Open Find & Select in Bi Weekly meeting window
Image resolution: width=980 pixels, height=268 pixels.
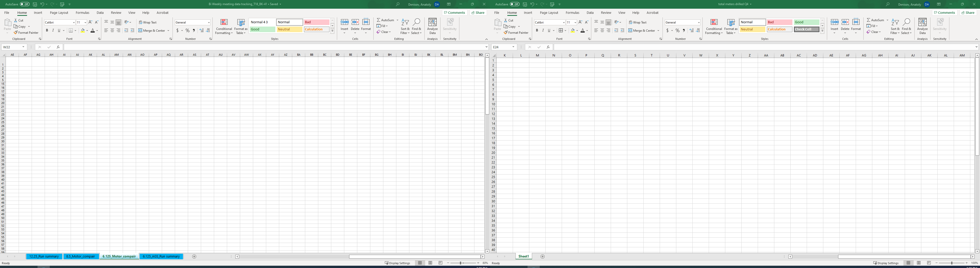[416, 26]
